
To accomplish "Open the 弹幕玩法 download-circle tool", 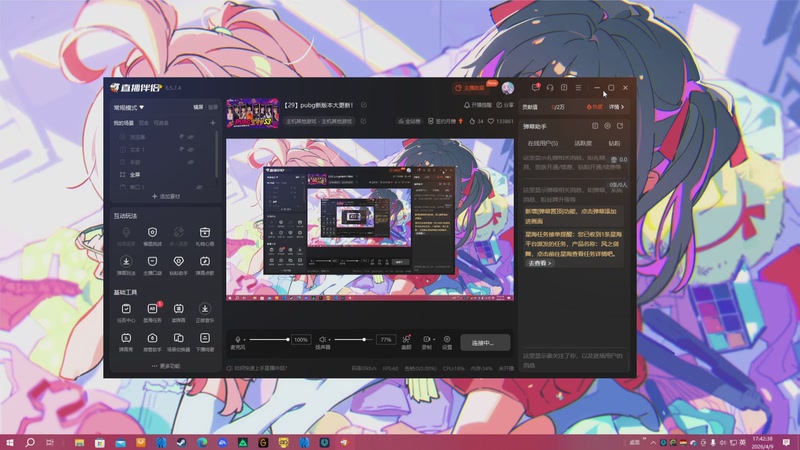I will tap(126, 265).
